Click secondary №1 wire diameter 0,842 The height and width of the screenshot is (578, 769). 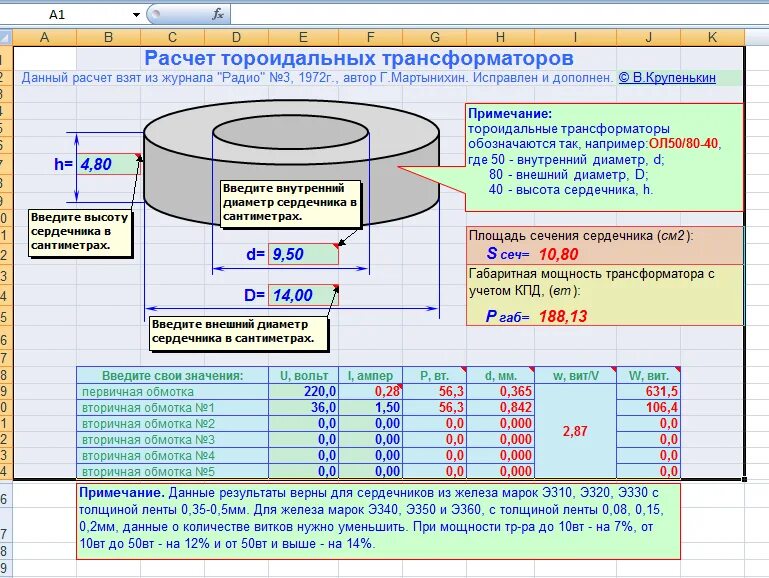(500, 407)
